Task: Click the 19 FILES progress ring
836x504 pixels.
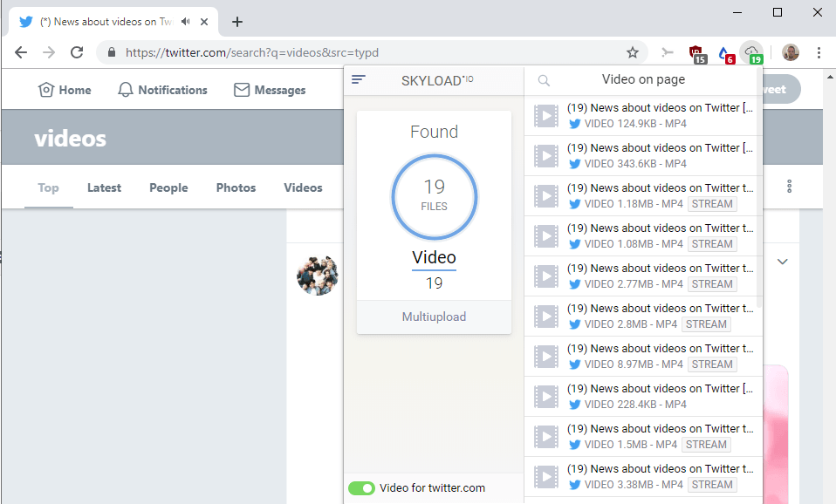Action: [434, 197]
